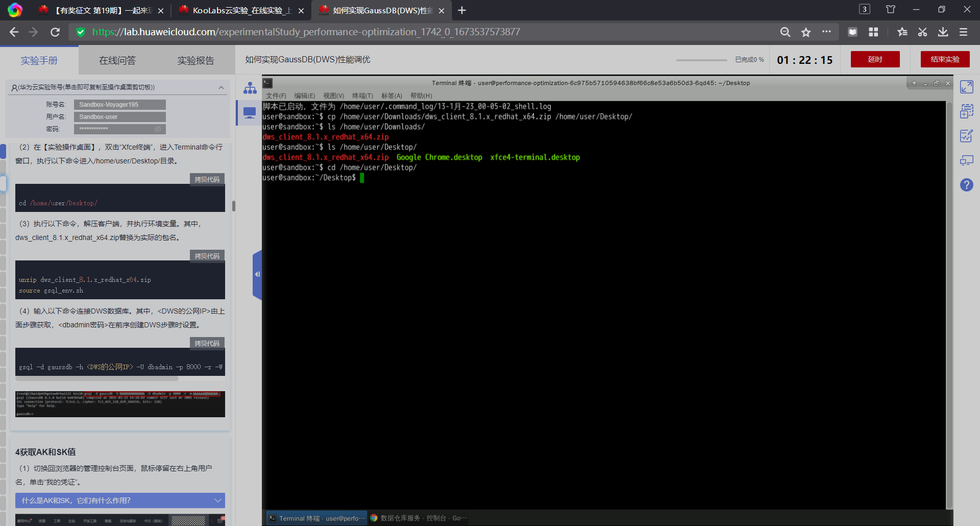Viewport: 980px width, 526px height.
Task: Open the address bar ellipsis options
Action: (826, 32)
